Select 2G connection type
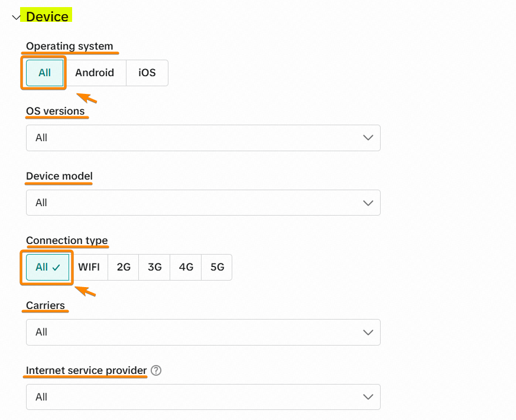The width and height of the screenshot is (516, 420). pos(124,267)
